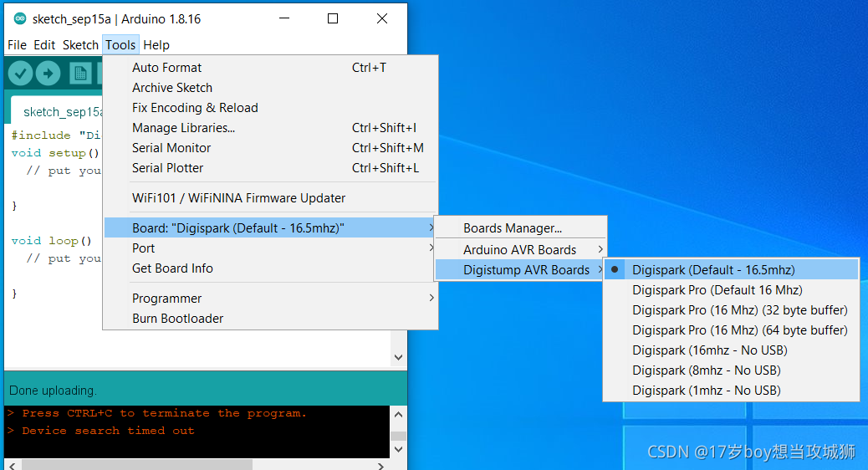Expand Arduino AVR Boards submenu
868x470 pixels.
(520, 250)
